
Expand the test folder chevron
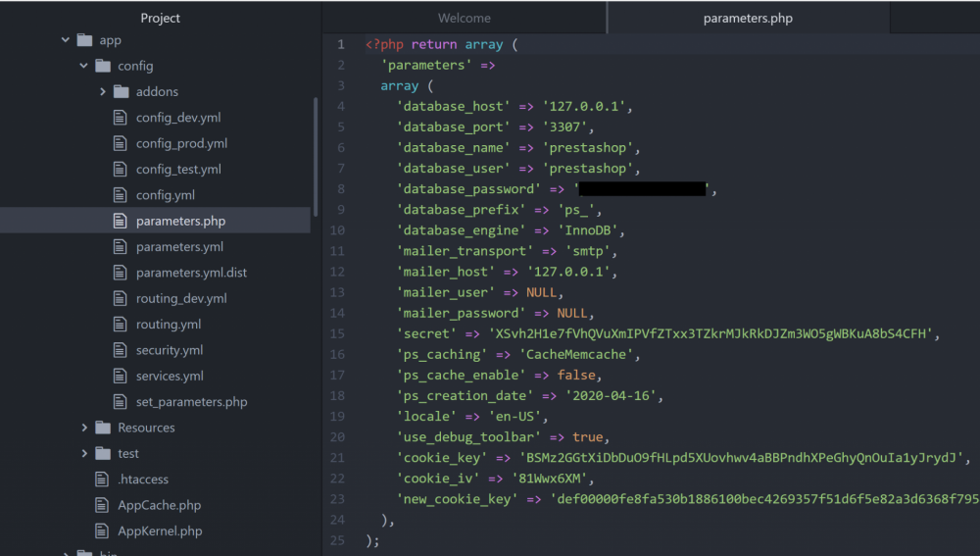[x=84, y=453]
